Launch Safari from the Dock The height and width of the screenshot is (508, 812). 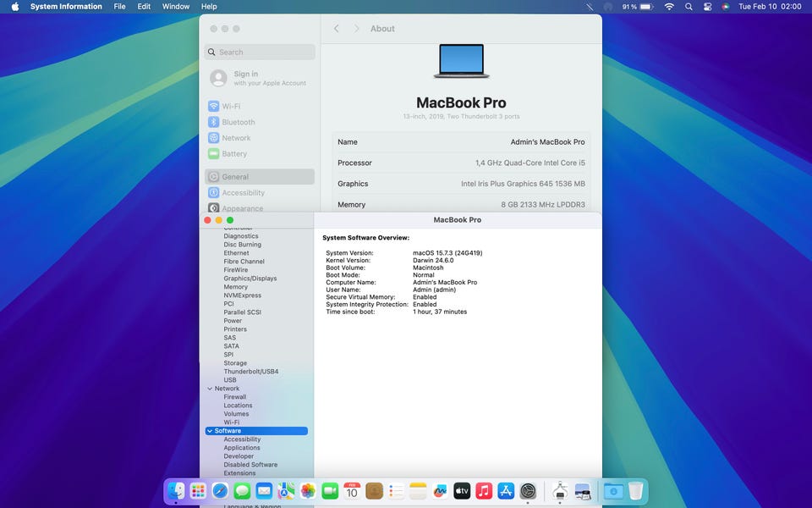point(220,491)
